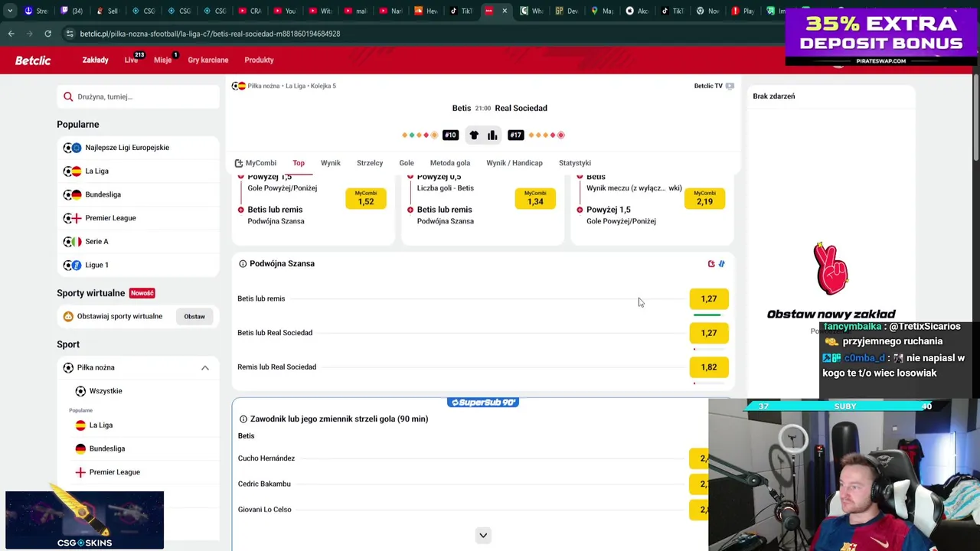980x551 pixels.
Task: Click the red icon in the Podwójna Szansa header
Action: (x=711, y=263)
